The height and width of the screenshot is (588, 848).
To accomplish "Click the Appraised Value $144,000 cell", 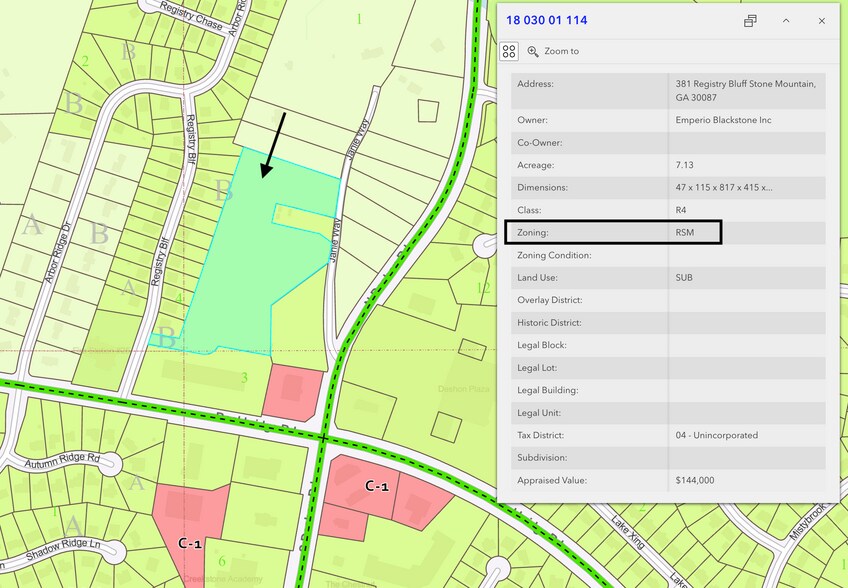I will (x=695, y=480).
